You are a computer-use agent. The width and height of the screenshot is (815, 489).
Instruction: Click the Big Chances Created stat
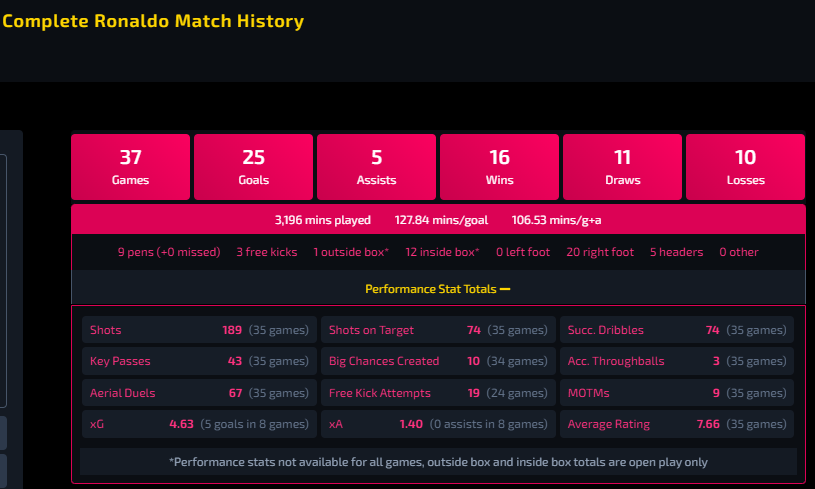(x=438, y=361)
